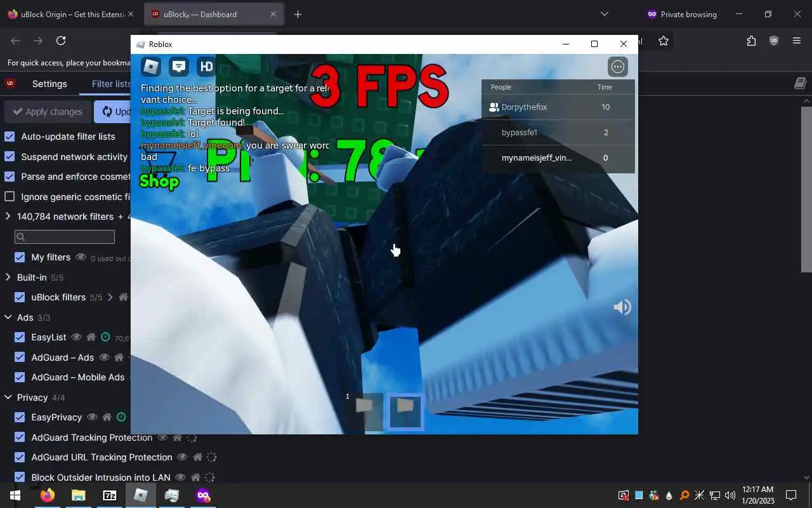Screen dimensions: 812x508
Task: Expand the 140,784 network filters row
Action: click(x=8, y=217)
